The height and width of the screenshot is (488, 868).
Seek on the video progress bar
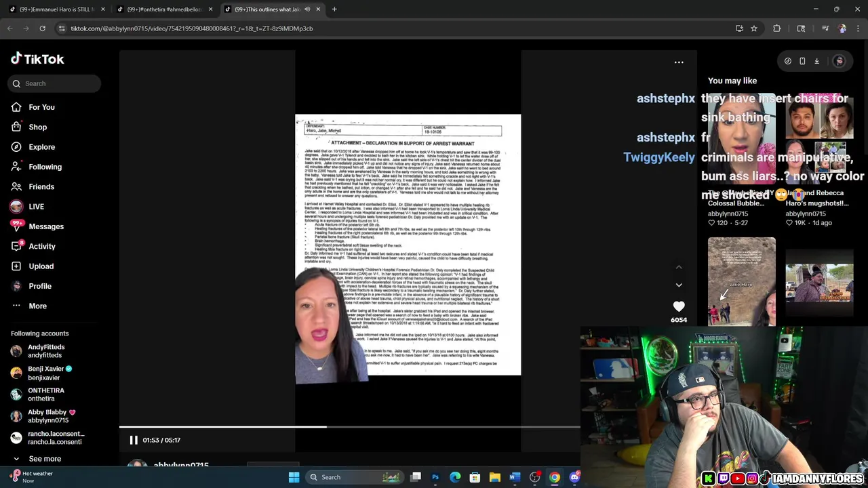point(349,427)
